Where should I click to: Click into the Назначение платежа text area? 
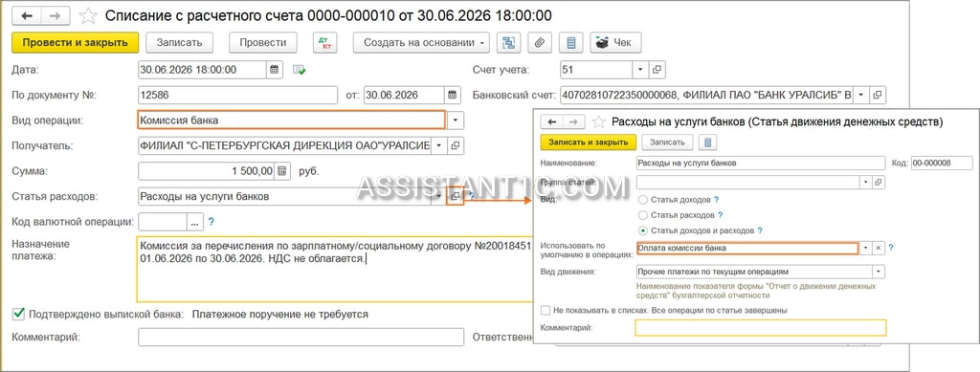coord(334,270)
